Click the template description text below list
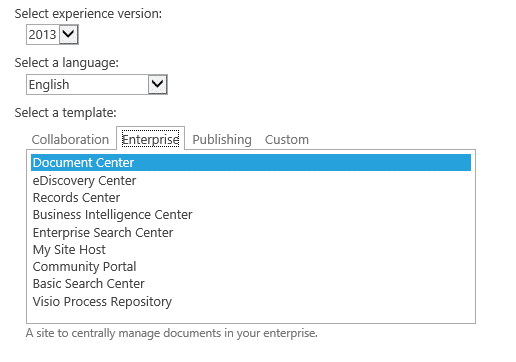This screenshot has width=516, height=362. click(172, 333)
